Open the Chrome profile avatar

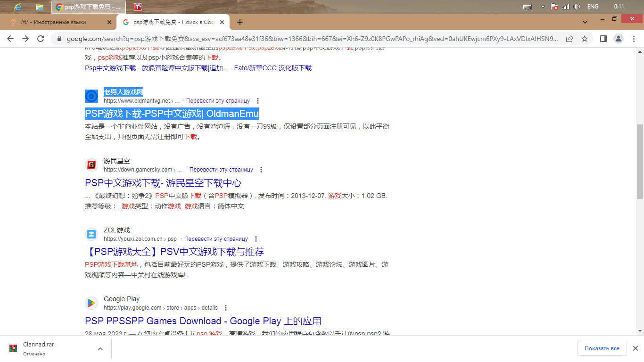coord(619,39)
